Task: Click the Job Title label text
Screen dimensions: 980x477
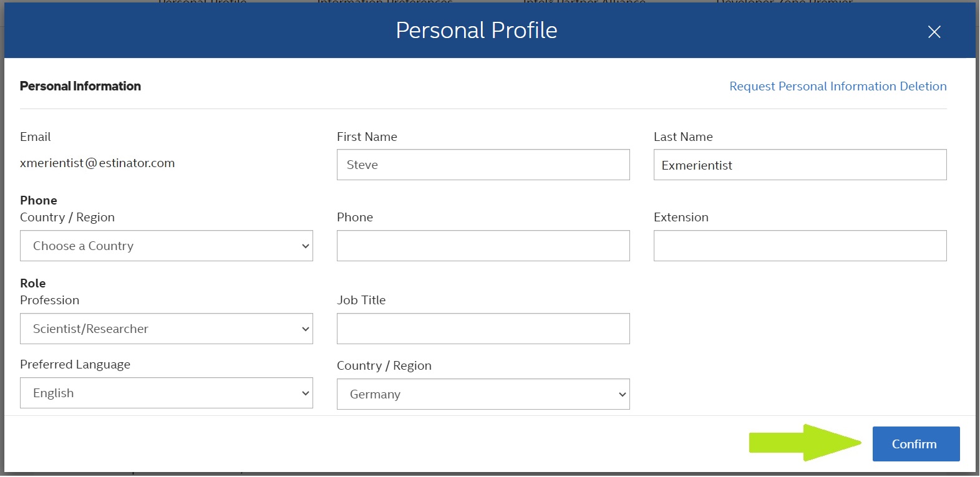Action: click(x=361, y=300)
